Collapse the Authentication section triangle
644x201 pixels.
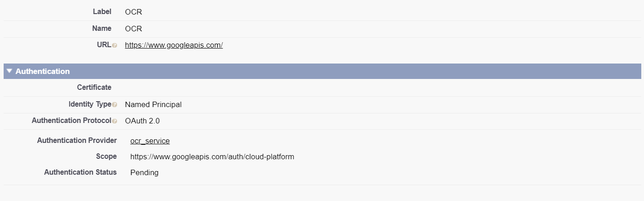pyautogui.click(x=10, y=71)
